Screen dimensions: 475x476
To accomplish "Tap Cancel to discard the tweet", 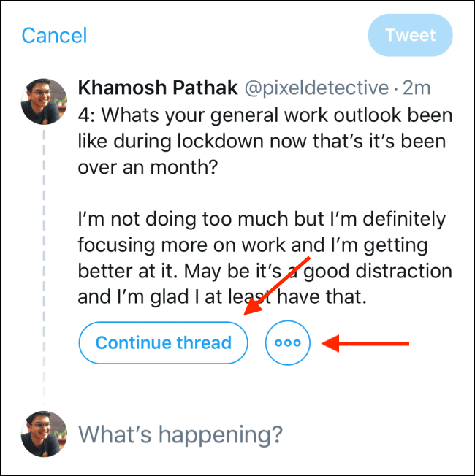I will 54,35.
